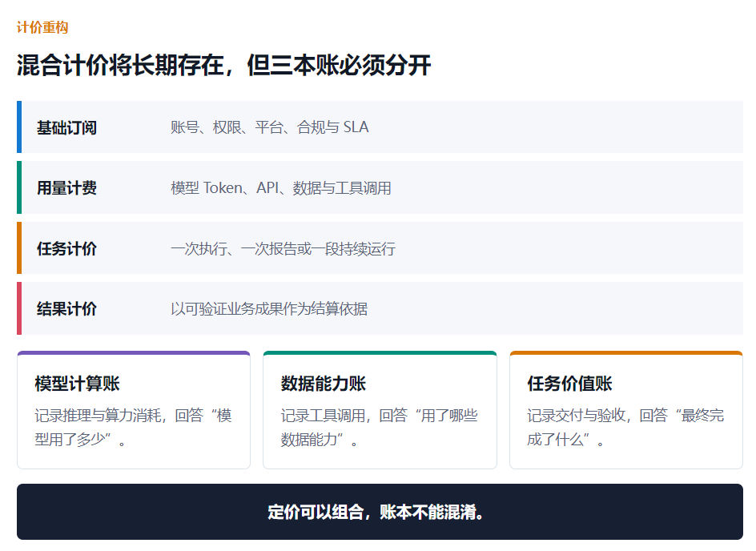This screenshot has height=551, width=756.
Task: Select the description starting 记录推理与算力消耗
Action: [x=134, y=427]
